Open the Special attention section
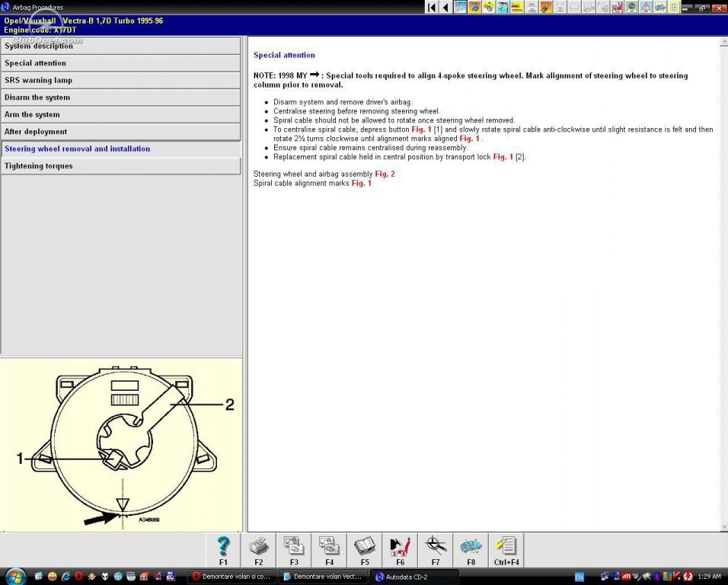The image size is (728, 585). click(121, 63)
